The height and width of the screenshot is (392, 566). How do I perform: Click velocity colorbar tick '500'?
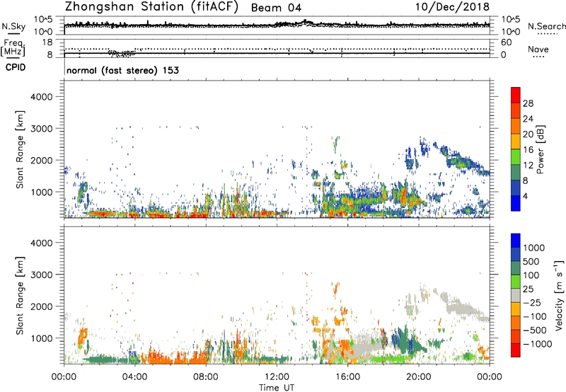(x=532, y=262)
